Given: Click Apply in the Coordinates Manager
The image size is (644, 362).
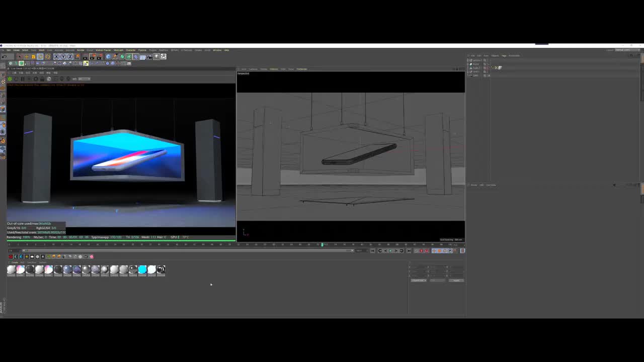Looking at the screenshot, I should pos(456,280).
